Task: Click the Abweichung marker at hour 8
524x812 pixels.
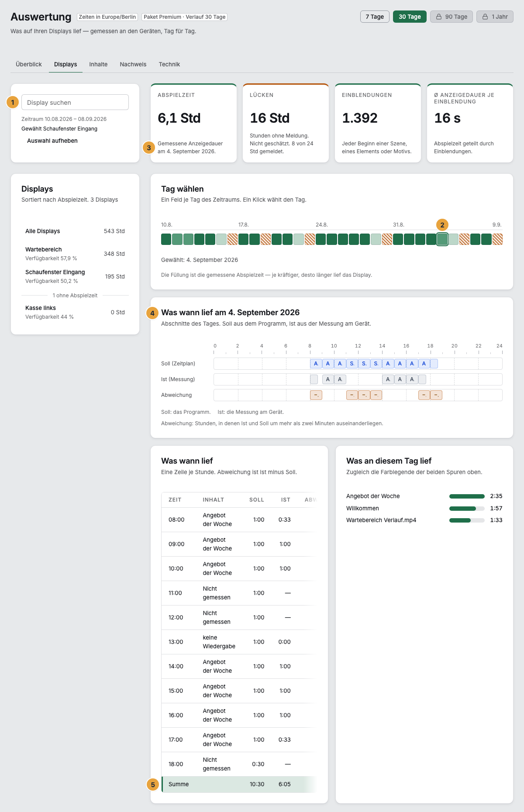Action: click(316, 395)
